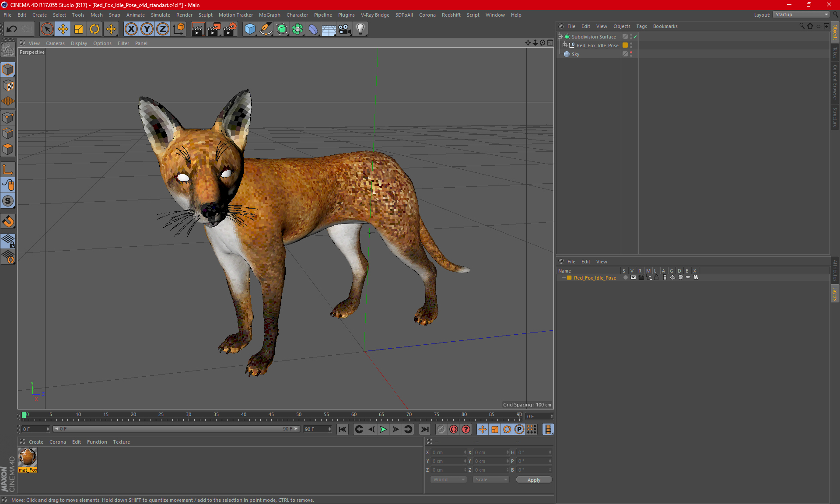
Task: Render to Picture Viewer
Action: click(x=214, y=29)
